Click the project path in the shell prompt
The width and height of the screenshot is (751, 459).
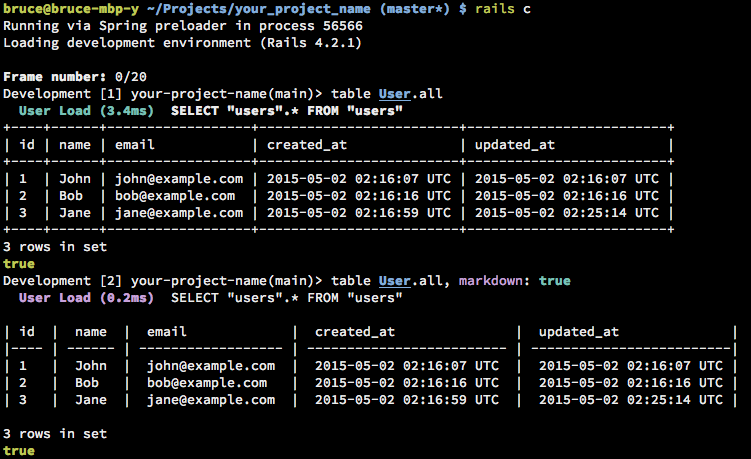259,9
